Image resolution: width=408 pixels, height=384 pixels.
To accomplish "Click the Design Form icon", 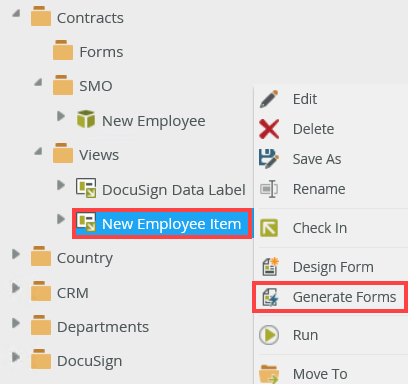I will click(270, 267).
